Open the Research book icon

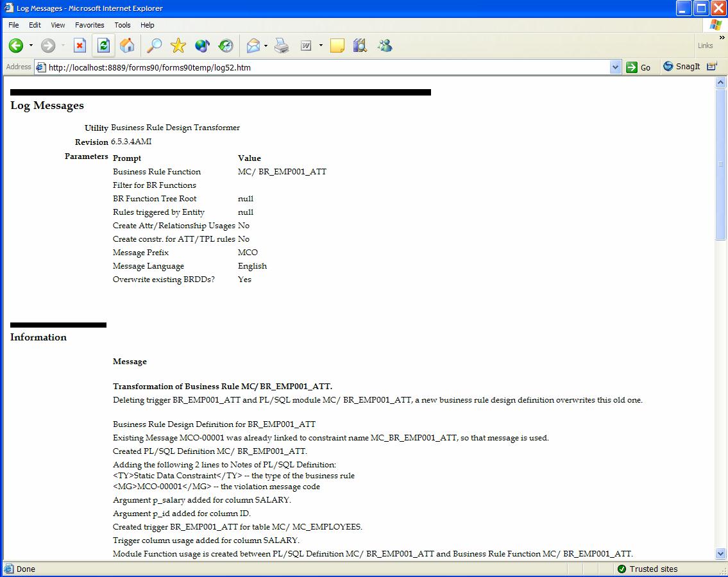coord(360,46)
